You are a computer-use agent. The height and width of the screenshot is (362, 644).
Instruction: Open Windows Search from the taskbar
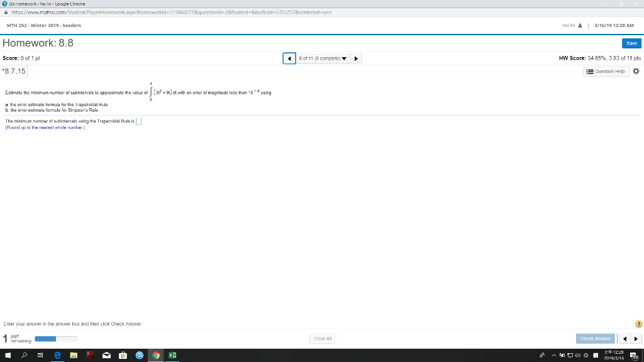coord(24,356)
